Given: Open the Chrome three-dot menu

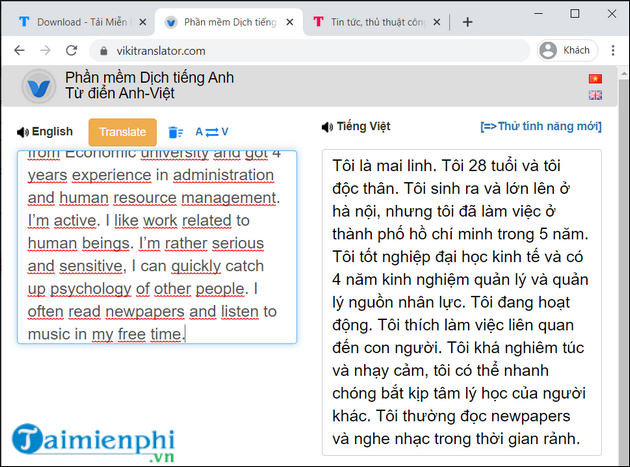Looking at the screenshot, I should pyautogui.click(x=613, y=51).
